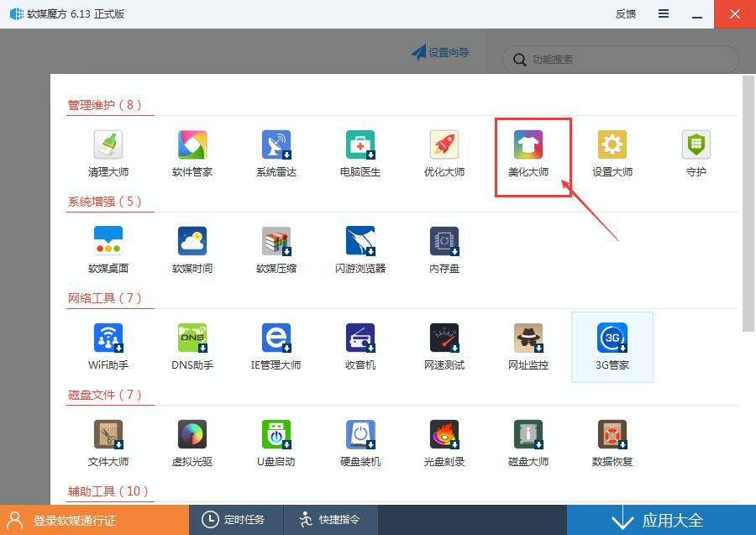
Task: Open 软媒时间 weather clock
Action: pyautogui.click(x=192, y=249)
